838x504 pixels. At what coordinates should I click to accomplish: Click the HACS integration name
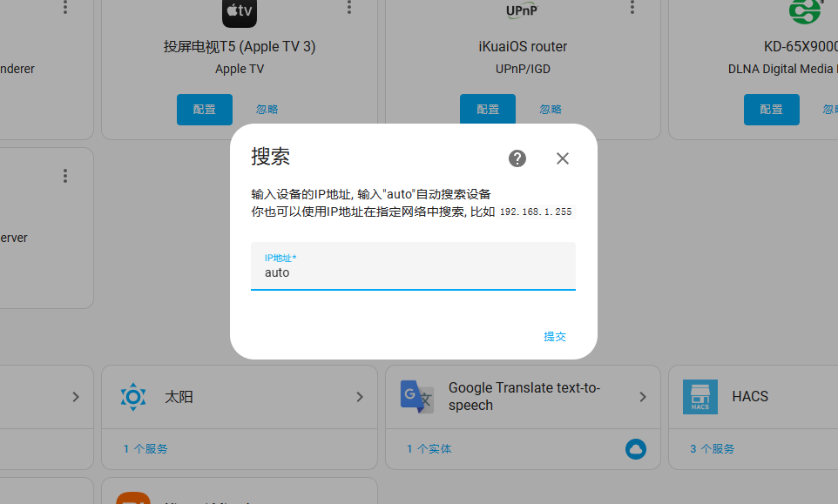(750, 397)
